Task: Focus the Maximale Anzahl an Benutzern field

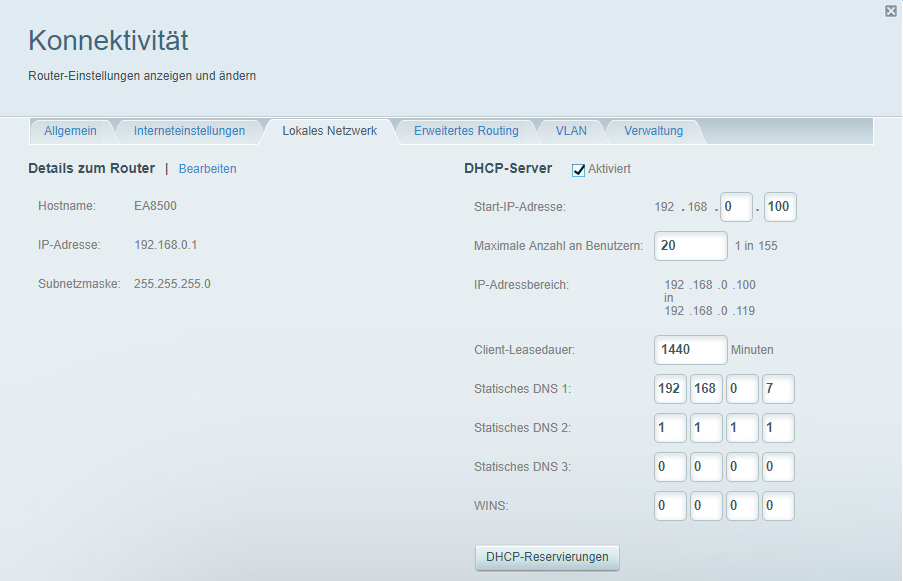Action: coord(690,246)
